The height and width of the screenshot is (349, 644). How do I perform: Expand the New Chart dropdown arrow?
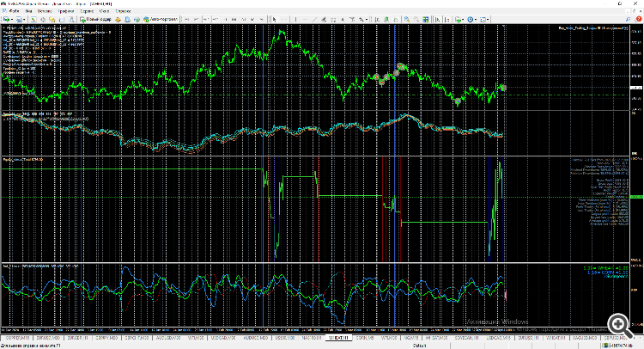(x=12, y=19)
